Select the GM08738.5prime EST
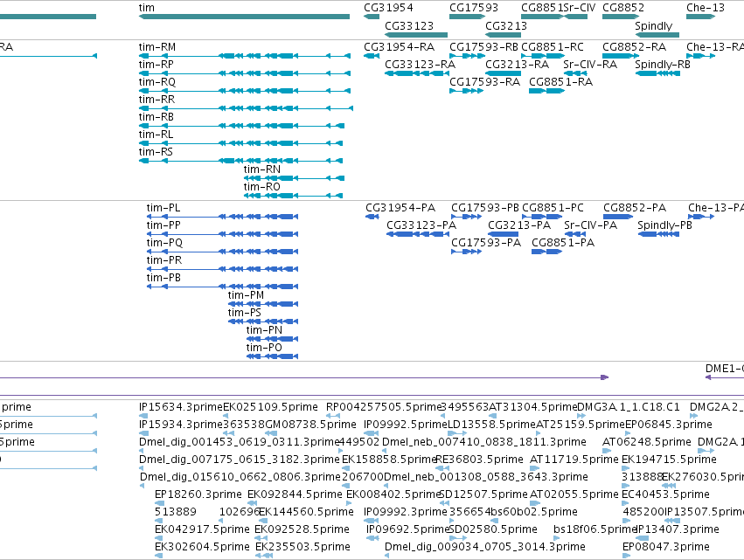The height and width of the screenshot is (560, 744). [x=271, y=433]
